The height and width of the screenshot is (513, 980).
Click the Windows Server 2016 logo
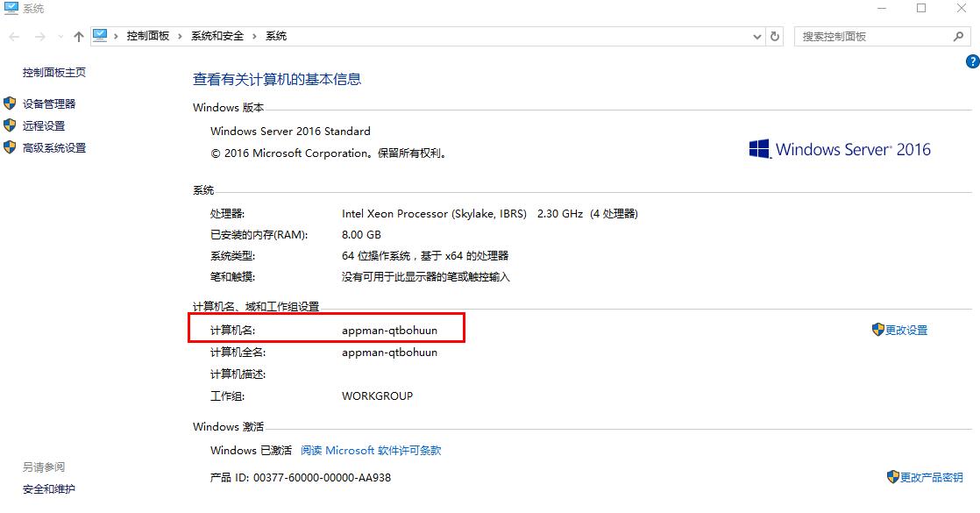point(840,150)
